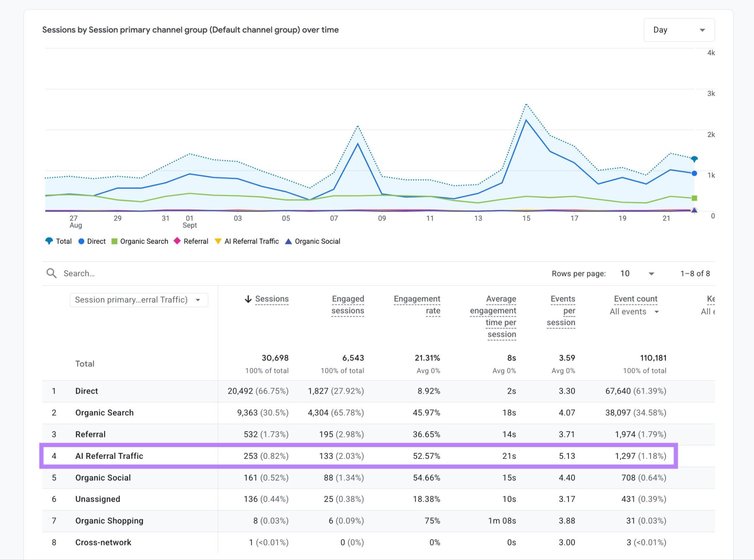Open the Day granularity dropdown

pyautogui.click(x=679, y=30)
